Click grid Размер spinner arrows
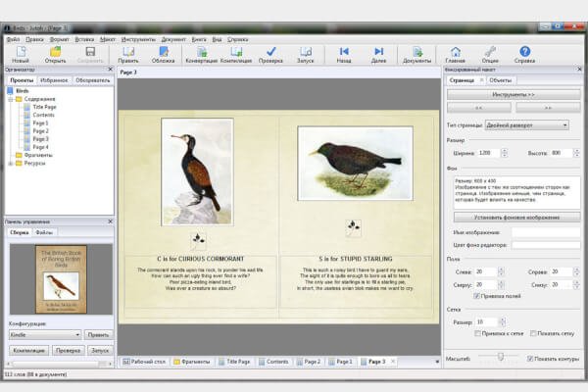Image resolution: width=588 pixels, height=392 pixels. [x=503, y=321]
